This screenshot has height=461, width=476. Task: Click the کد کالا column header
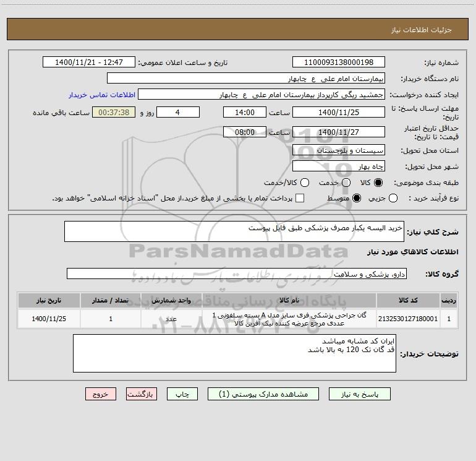(x=408, y=300)
